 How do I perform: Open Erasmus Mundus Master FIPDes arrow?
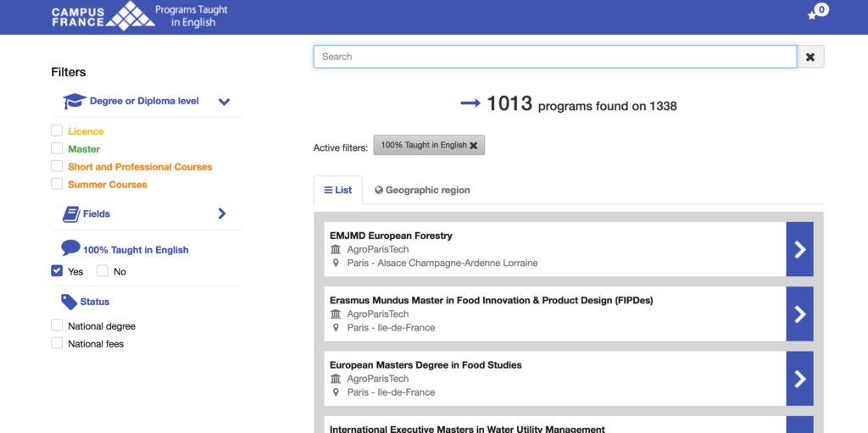click(x=800, y=314)
